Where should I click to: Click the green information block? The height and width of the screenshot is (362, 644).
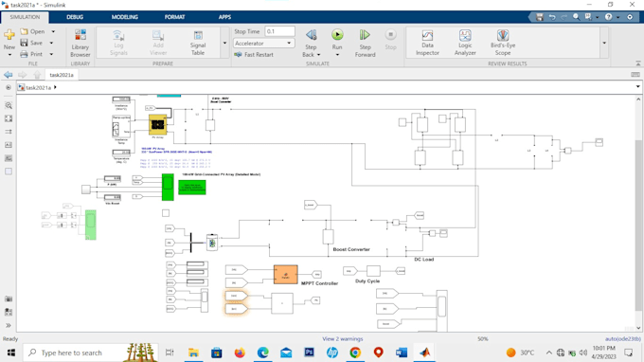192,188
